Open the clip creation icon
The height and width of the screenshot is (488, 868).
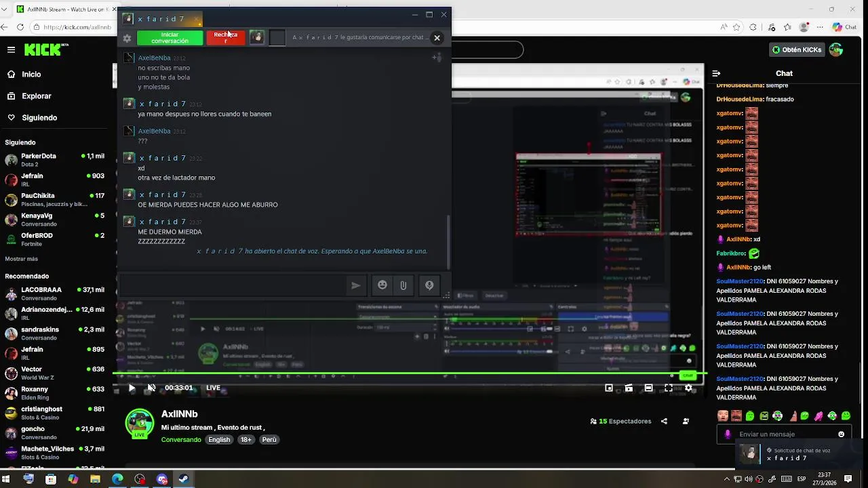click(629, 388)
